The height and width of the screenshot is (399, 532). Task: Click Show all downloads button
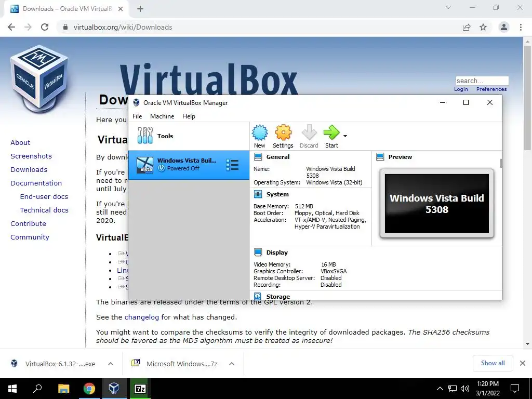pos(493,363)
